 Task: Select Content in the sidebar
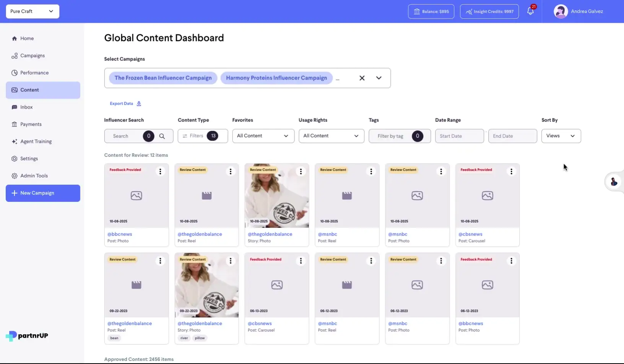click(x=43, y=90)
